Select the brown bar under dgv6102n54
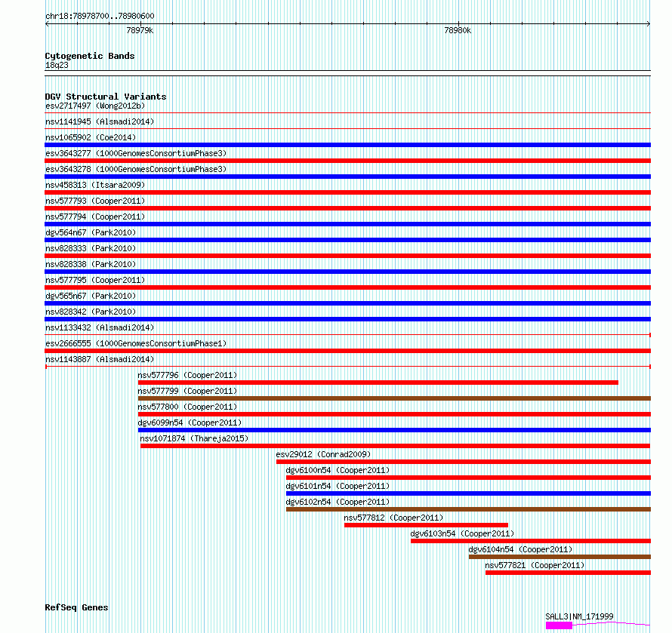 468,509
